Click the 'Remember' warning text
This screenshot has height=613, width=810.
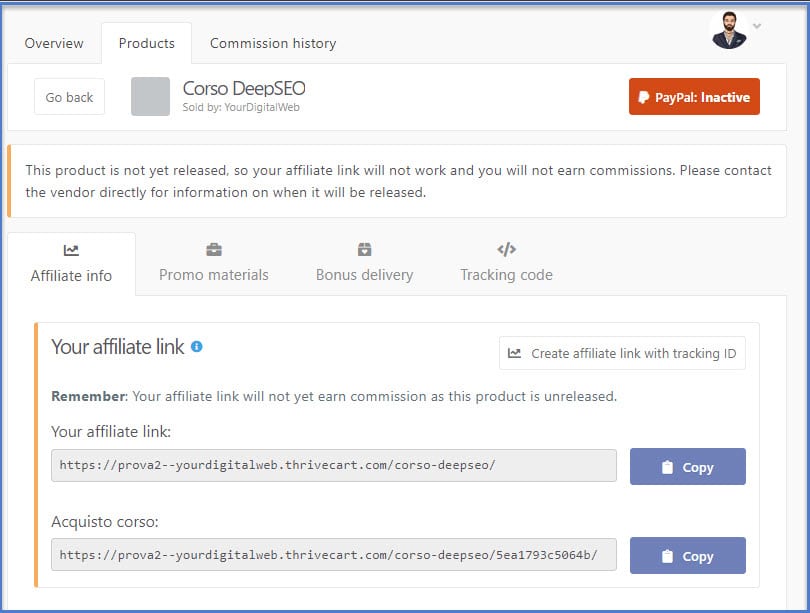334,396
